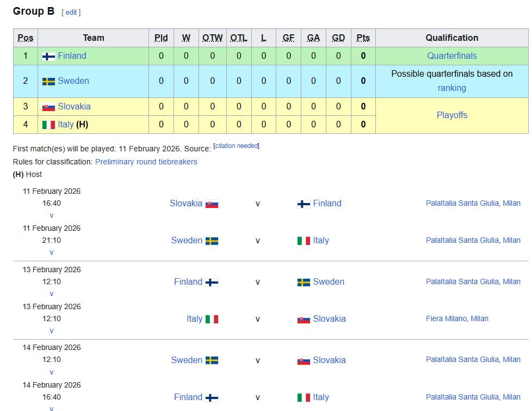The height and width of the screenshot is (411, 532).
Task: Click the Slovakia flag in standings table
Action: pyautogui.click(x=48, y=107)
